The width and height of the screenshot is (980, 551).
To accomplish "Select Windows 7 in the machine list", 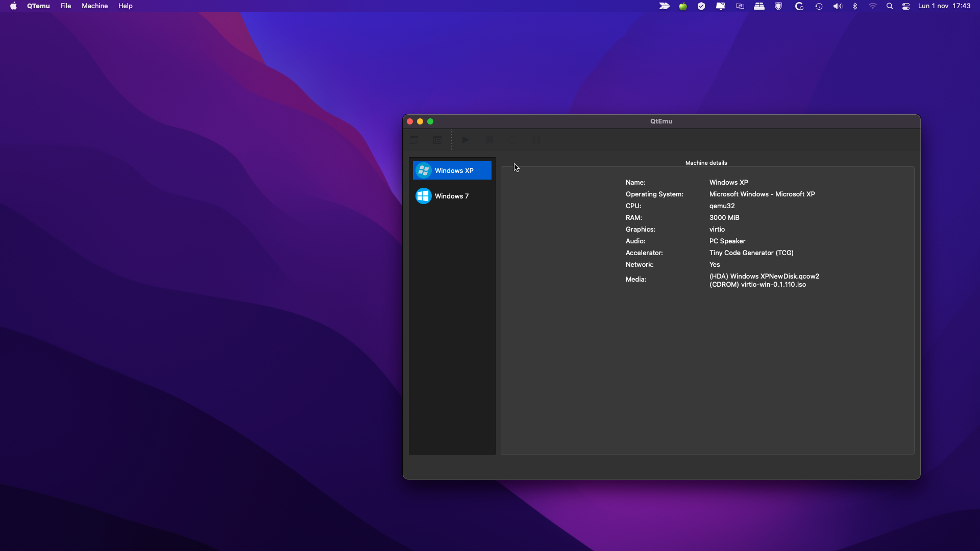I will point(451,196).
